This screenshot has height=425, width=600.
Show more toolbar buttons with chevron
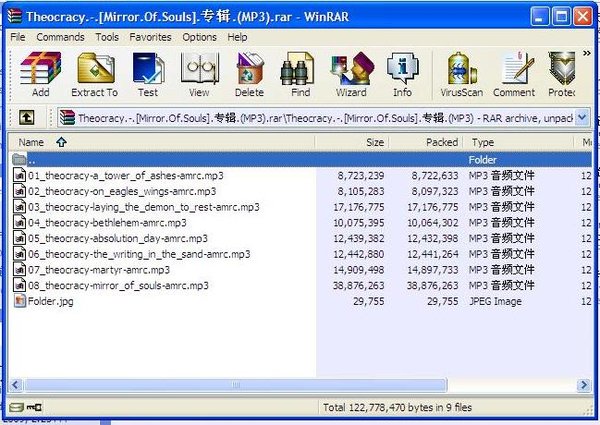[587, 53]
